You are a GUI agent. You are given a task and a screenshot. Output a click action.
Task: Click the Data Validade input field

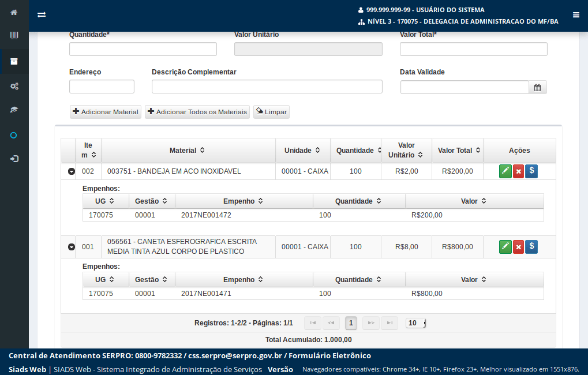coord(465,87)
